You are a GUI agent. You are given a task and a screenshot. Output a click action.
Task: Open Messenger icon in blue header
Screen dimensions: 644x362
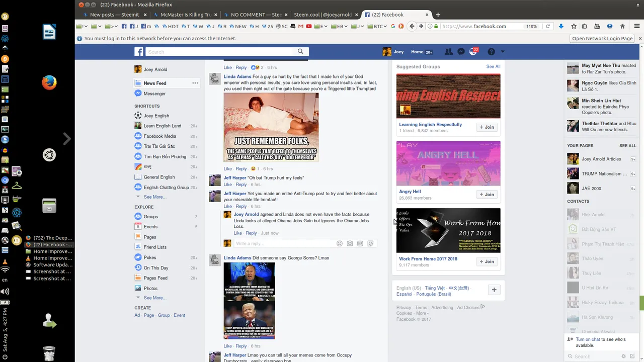pos(461,51)
